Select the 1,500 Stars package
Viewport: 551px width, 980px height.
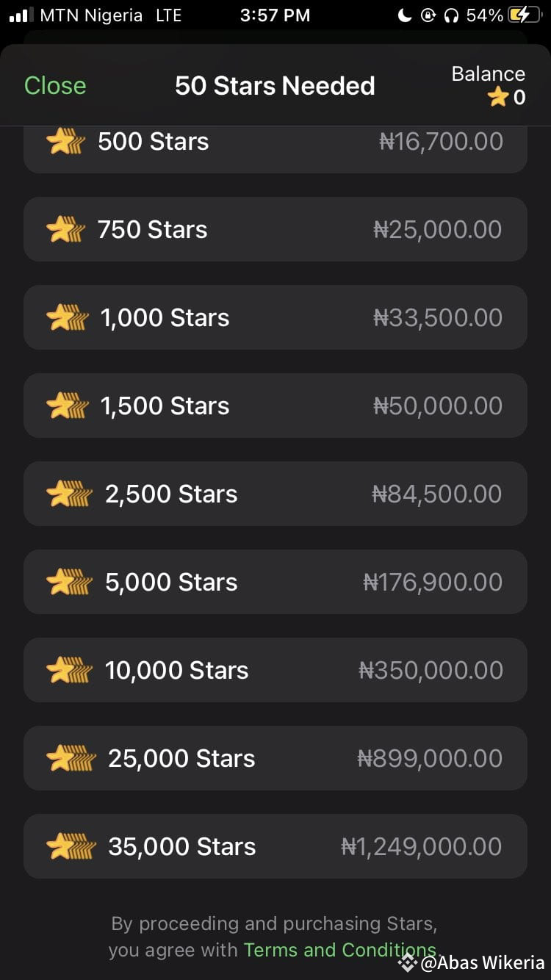275,406
